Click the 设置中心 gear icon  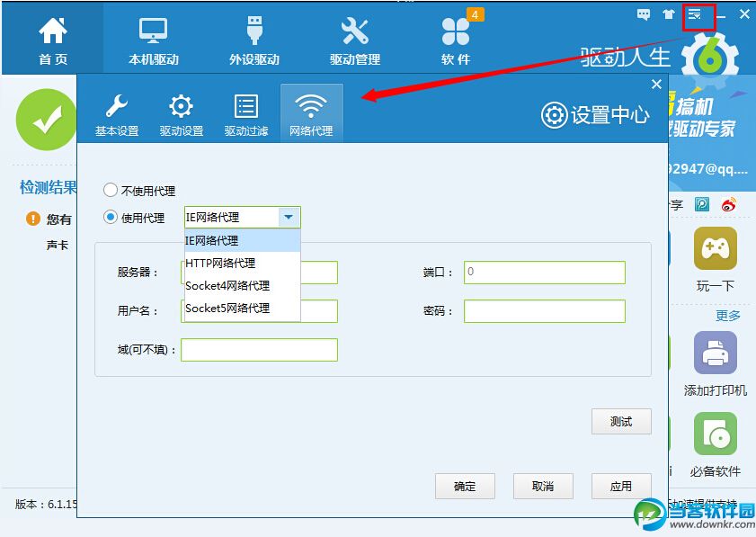(554, 115)
